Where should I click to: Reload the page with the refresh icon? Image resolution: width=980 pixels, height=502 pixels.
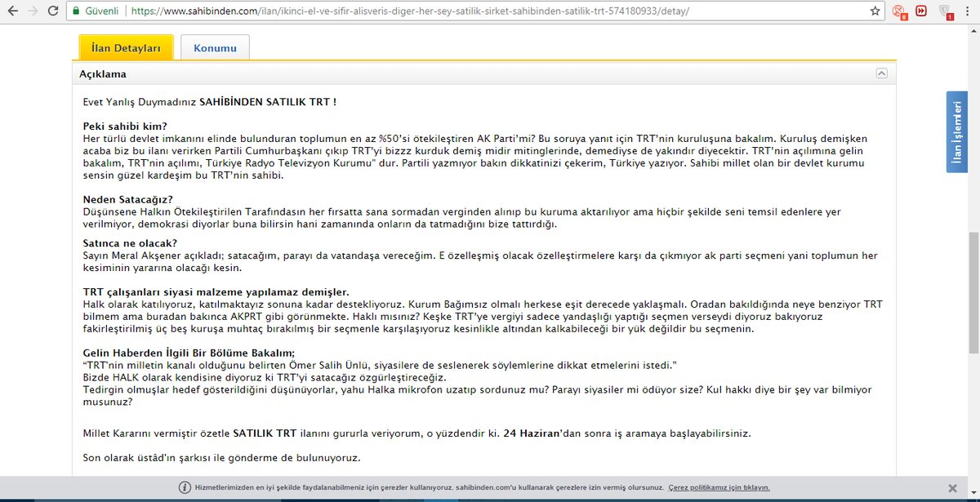pyautogui.click(x=52, y=12)
